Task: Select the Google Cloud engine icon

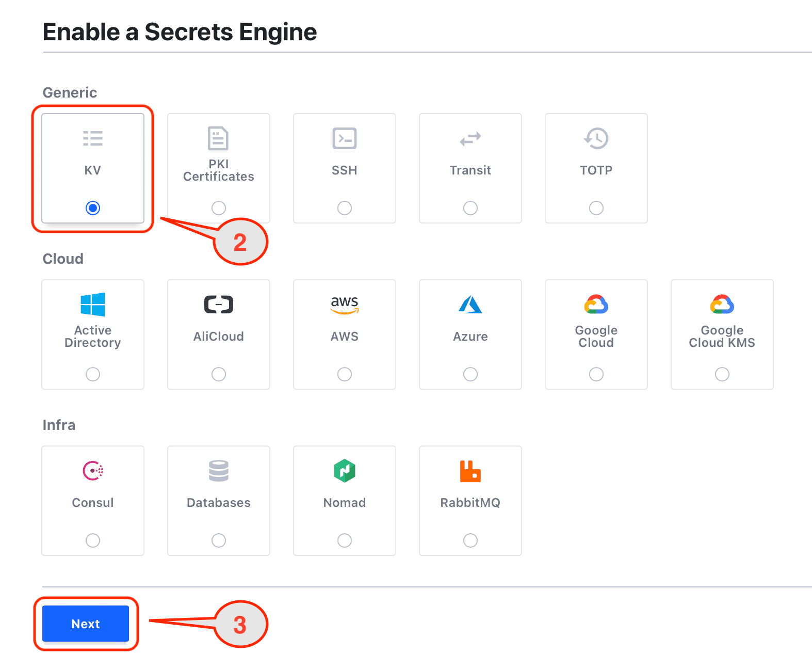Action: pyautogui.click(x=596, y=305)
